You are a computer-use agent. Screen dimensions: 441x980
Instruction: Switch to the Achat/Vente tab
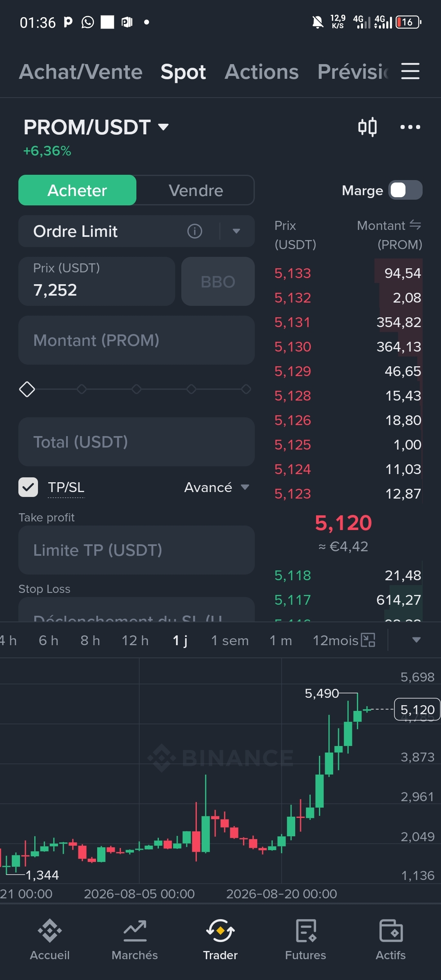[80, 72]
